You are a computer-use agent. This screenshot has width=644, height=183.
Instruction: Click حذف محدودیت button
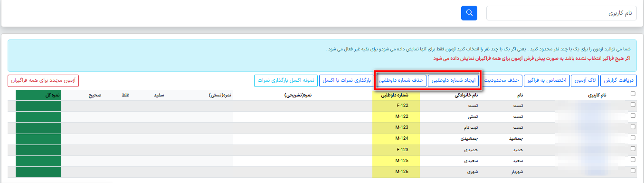(x=503, y=81)
